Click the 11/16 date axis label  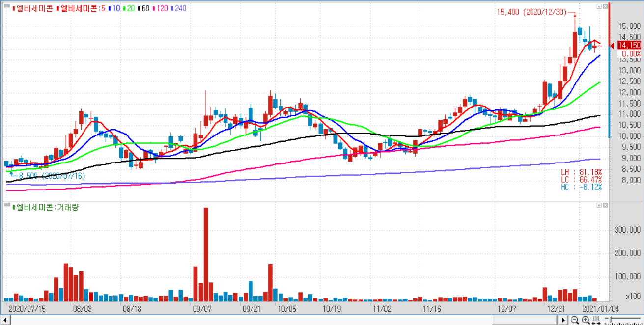pyautogui.click(x=432, y=309)
